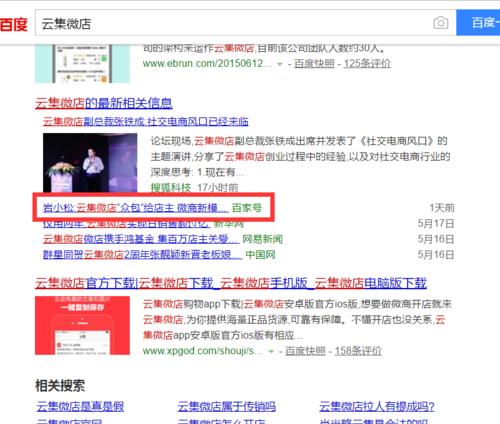The height and width of the screenshot is (424, 500).
Task: Open the www.xpgod.com/shouji result URL
Action: tap(202, 351)
